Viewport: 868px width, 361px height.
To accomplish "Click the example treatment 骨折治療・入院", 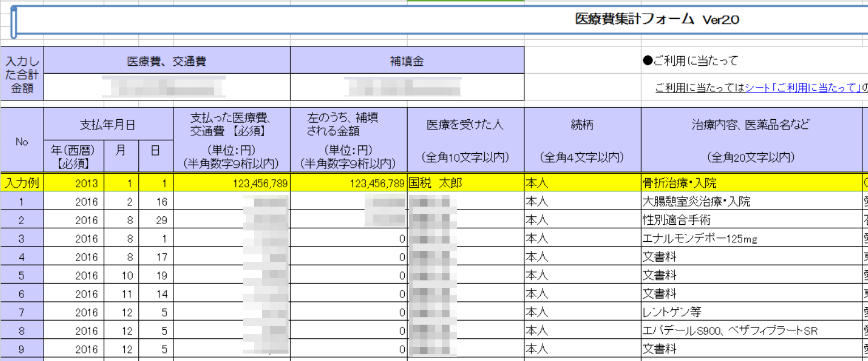I will pos(751,183).
